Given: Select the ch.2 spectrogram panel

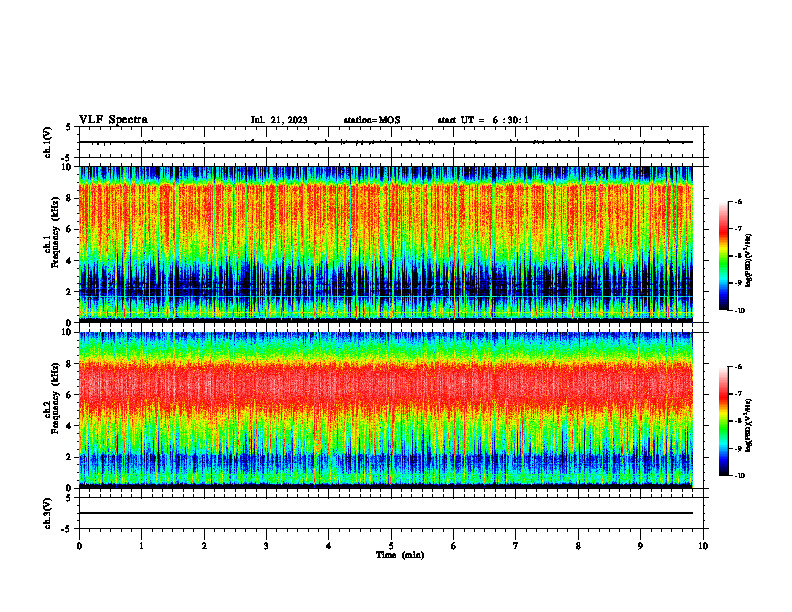Looking at the screenshot, I should (386, 410).
